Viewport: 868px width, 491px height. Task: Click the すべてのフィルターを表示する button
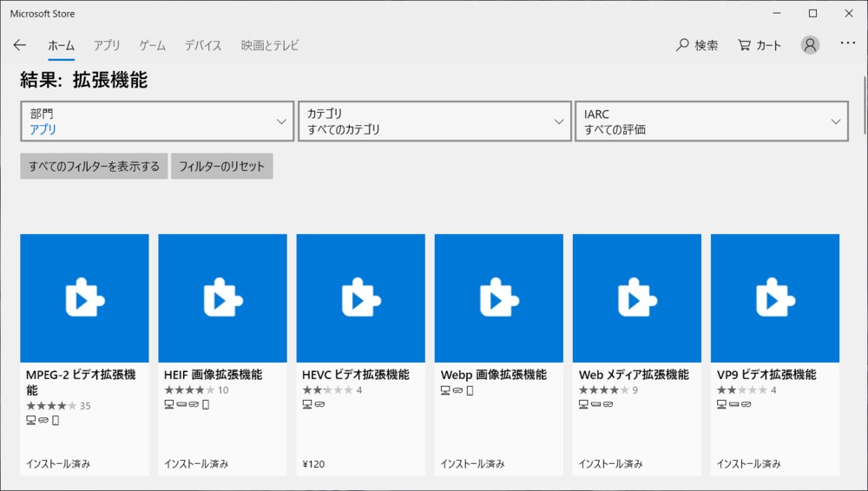pos(94,166)
